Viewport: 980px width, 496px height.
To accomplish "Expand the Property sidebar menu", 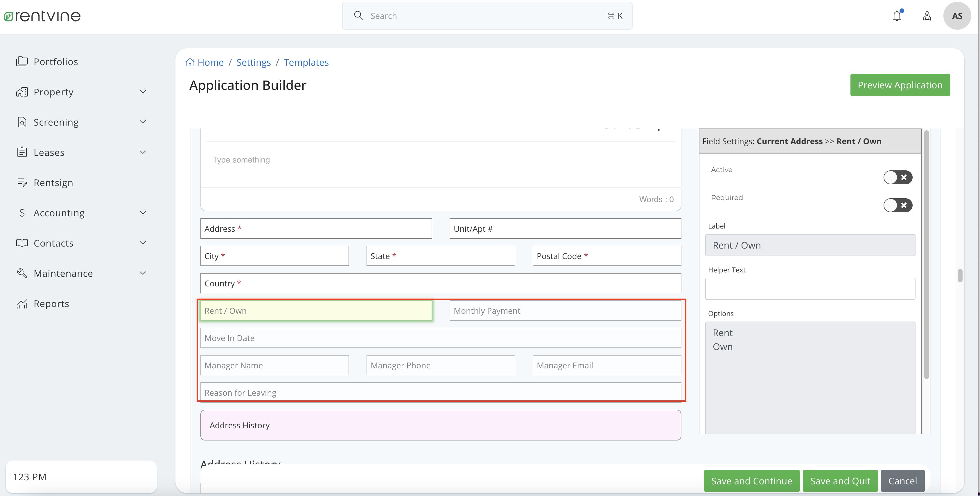I will pyautogui.click(x=143, y=92).
